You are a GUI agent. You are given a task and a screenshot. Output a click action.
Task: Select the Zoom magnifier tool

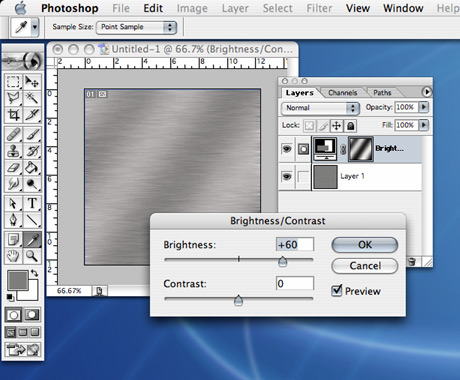[32, 256]
